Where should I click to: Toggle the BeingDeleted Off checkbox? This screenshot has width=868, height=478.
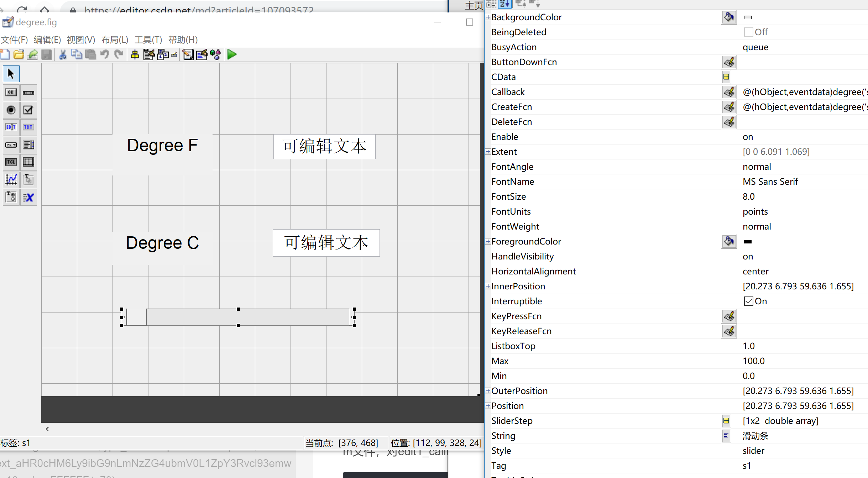(748, 32)
